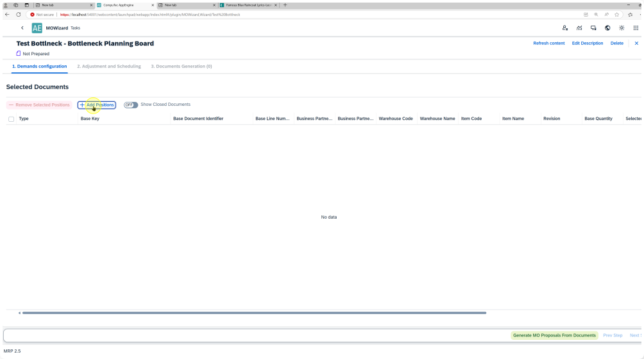Close the planning board with X icon

coord(636,44)
